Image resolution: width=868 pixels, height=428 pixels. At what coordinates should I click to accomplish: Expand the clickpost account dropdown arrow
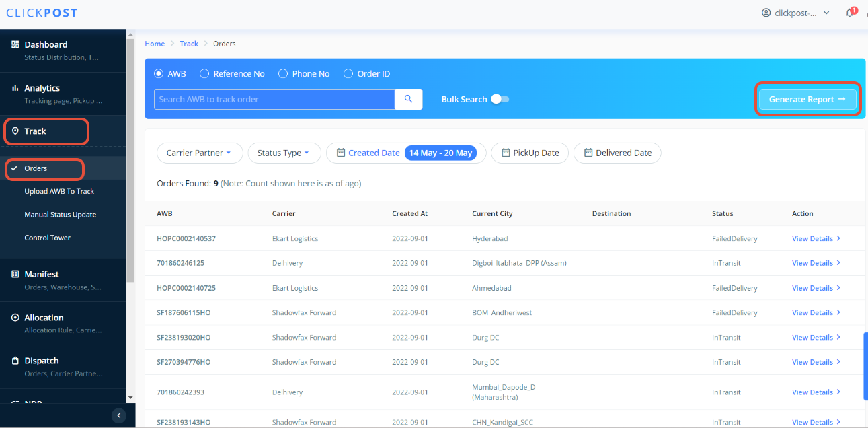point(826,13)
